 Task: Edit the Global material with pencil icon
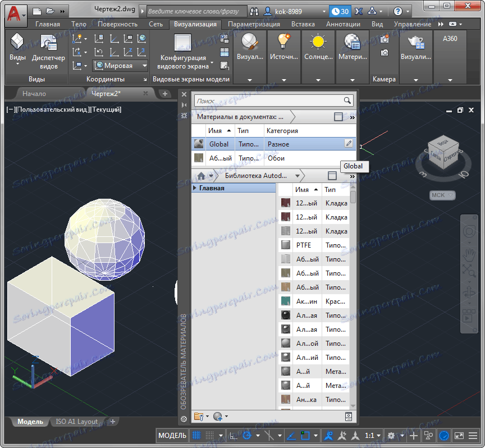coord(349,144)
